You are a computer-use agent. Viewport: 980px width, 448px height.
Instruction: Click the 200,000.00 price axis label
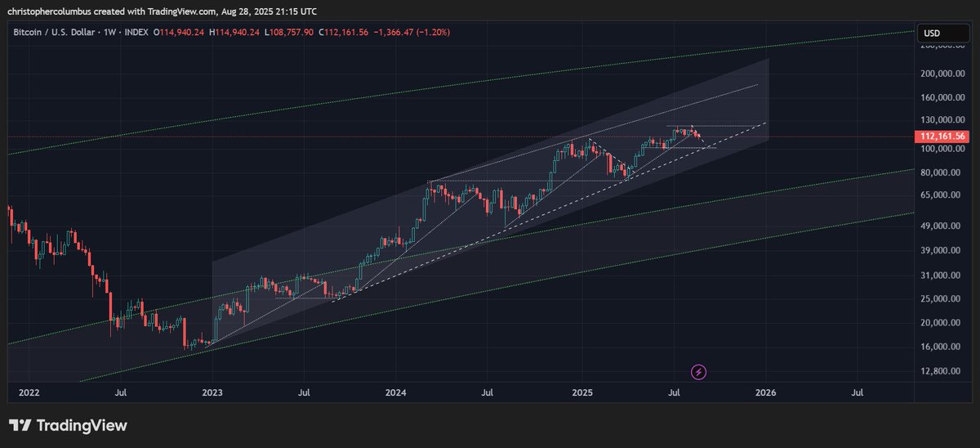tap(942, 73)
